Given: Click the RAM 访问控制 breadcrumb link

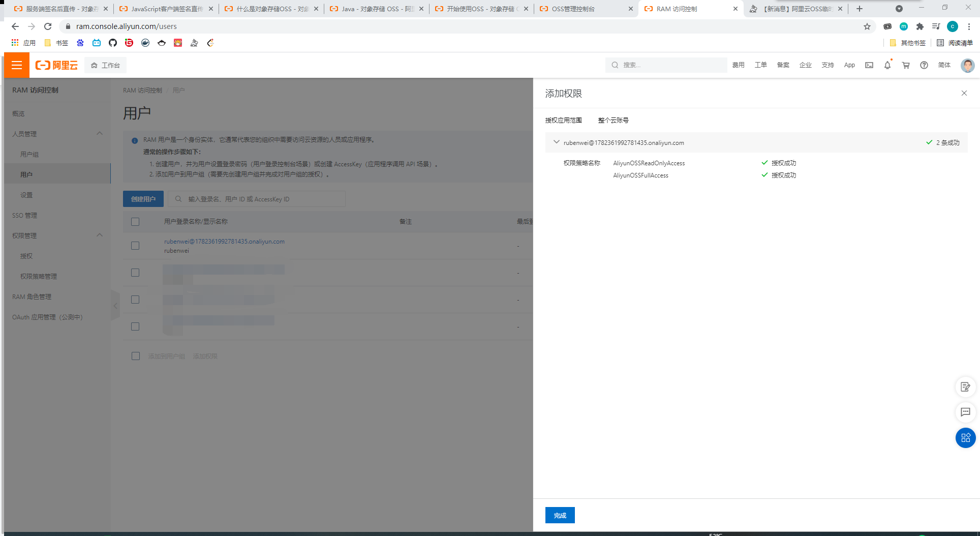Looking at the screenshot, I should tap(142, 91).
